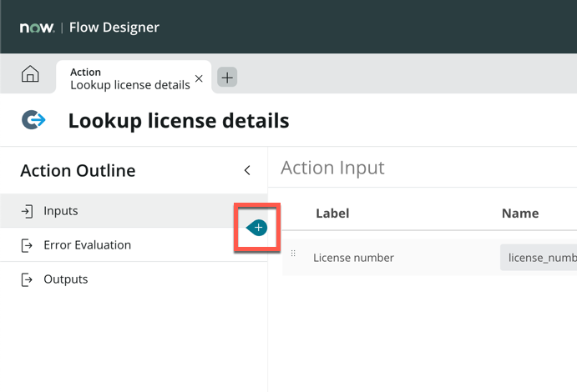The height and width of the screenshot is (392, 577).
Task: Select Inputs in the Action Outline
Action: (x=61, y=211)
